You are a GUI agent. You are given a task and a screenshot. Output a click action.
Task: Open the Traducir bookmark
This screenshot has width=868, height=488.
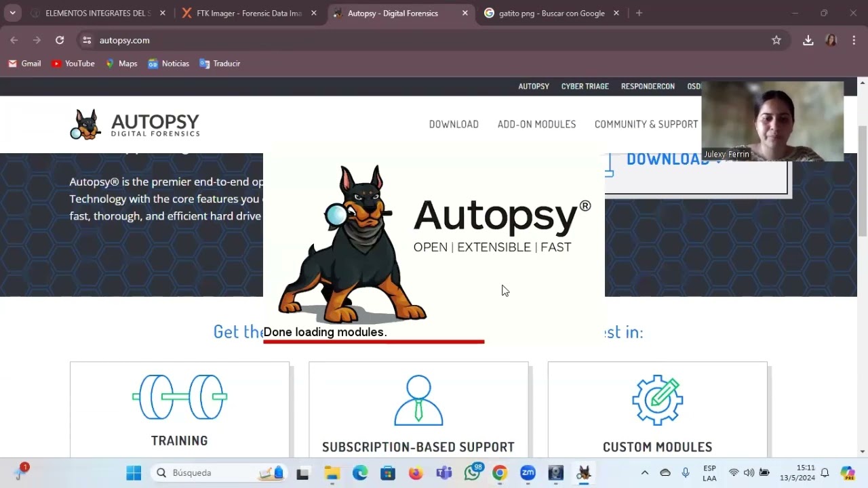click(220, 63)
